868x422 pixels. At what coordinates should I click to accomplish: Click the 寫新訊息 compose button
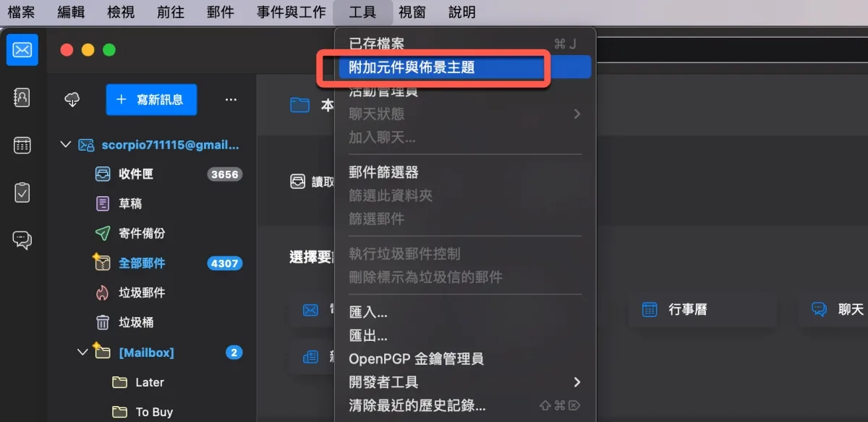point(151,99)
